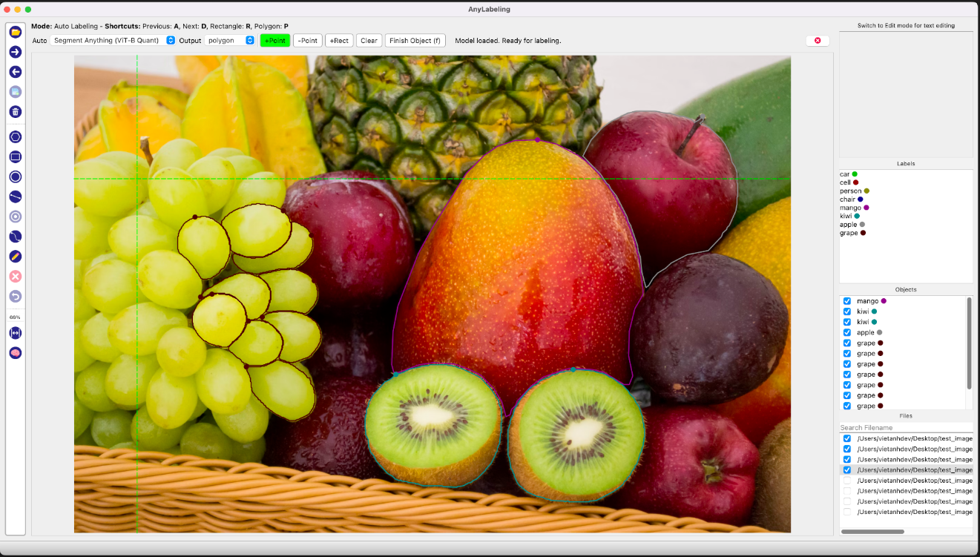Click the +Rect button

(339, 41)
